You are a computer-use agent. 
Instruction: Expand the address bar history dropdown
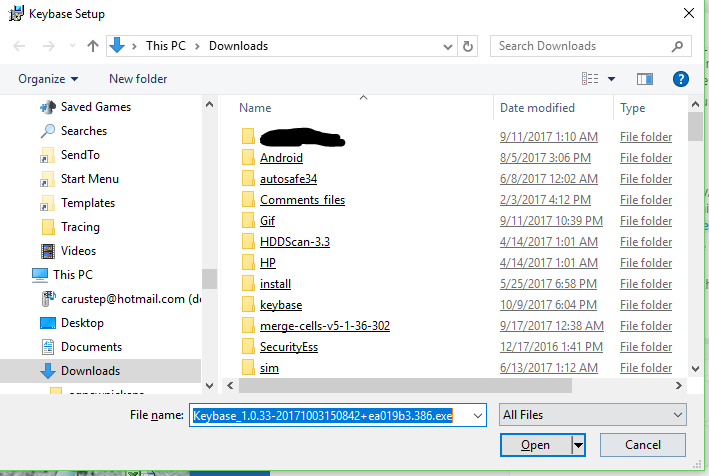click(x=448, y=47)
